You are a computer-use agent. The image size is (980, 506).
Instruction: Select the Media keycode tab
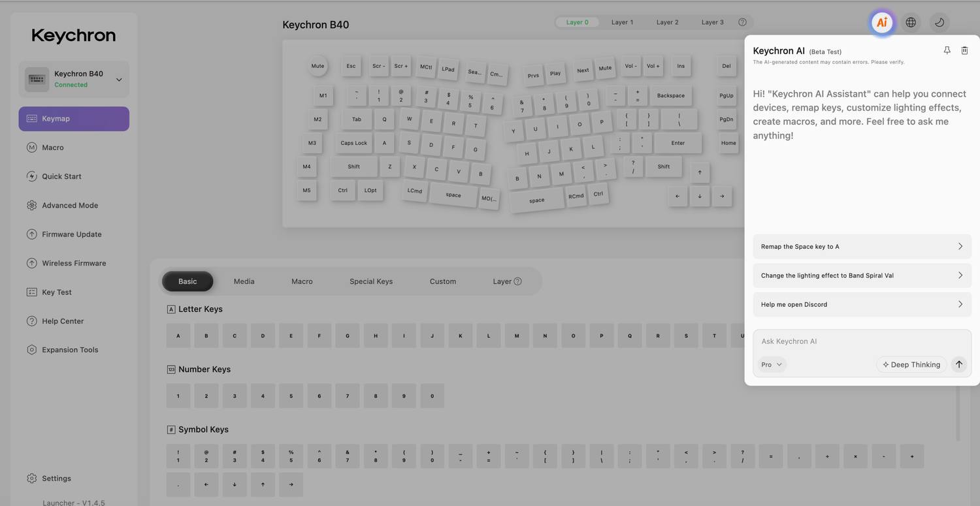point(244,281)
